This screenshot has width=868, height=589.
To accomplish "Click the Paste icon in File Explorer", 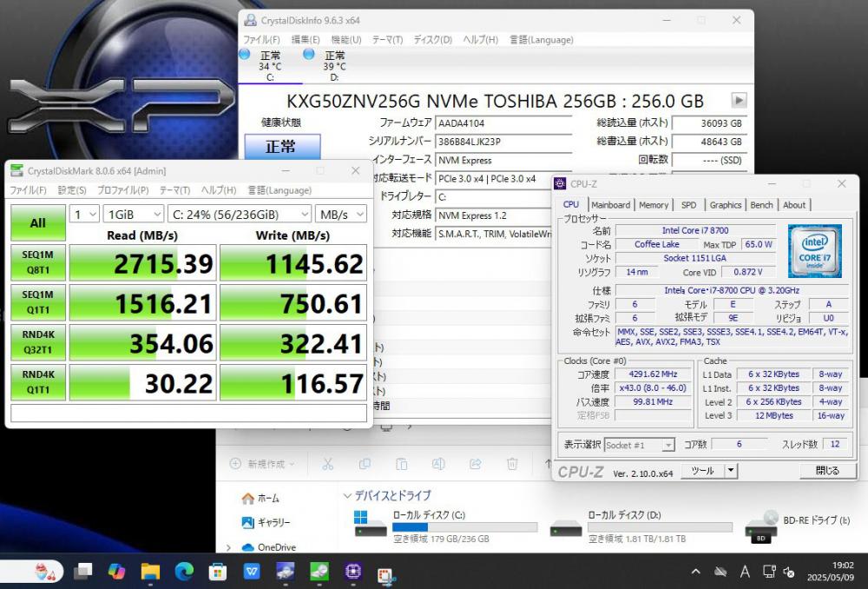I will coord(401,464).
